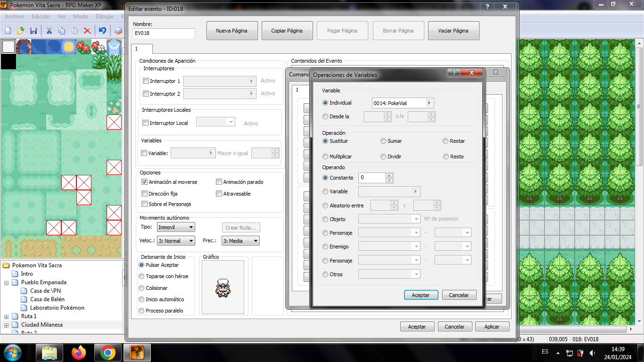Click the New Project toolbar icon
This screenshot has height=362, width=644.
coord(8,31)
